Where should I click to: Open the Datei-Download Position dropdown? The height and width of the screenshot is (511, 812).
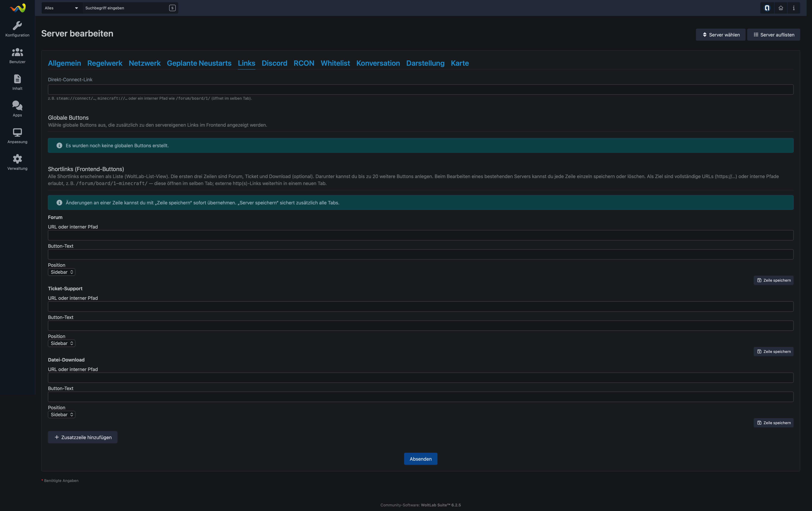point(61,415)
